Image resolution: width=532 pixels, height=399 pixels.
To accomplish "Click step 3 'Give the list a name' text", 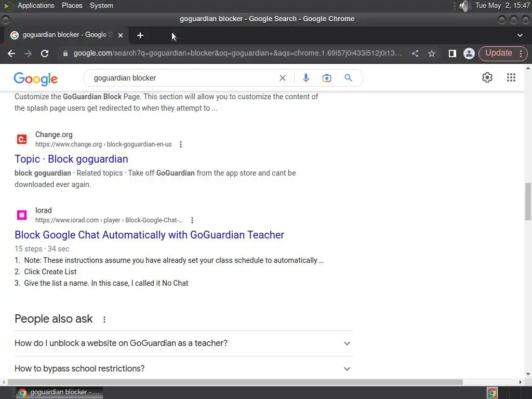I will [106, 283].
